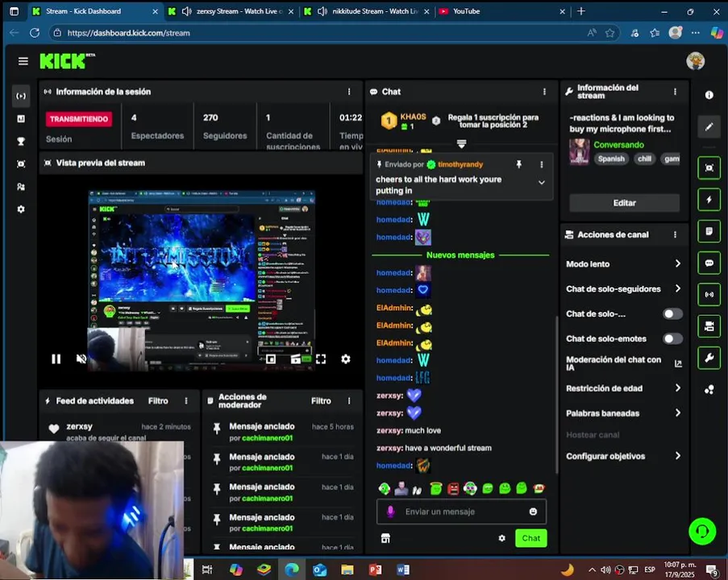This screenshot has width=728, height=580.
Task: Pause the stream preview video
Action: tap(56, 358)
